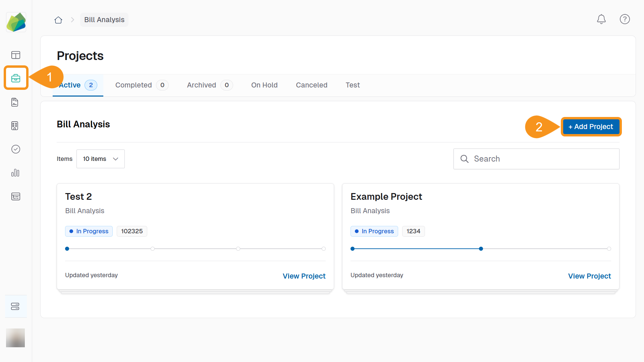Open the Documents section in the sidebar
This screenshot has height=362, width=644.
click(15, 102)
